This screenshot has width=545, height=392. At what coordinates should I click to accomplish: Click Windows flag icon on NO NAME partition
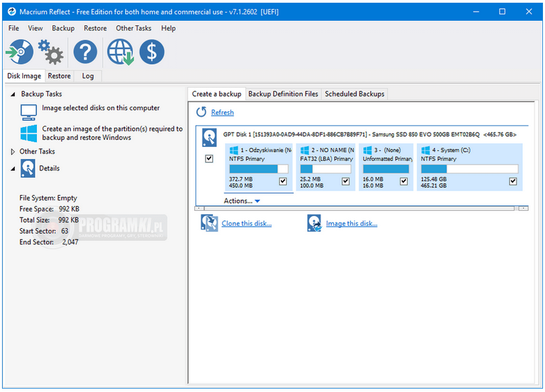click(x=305, y=150)
